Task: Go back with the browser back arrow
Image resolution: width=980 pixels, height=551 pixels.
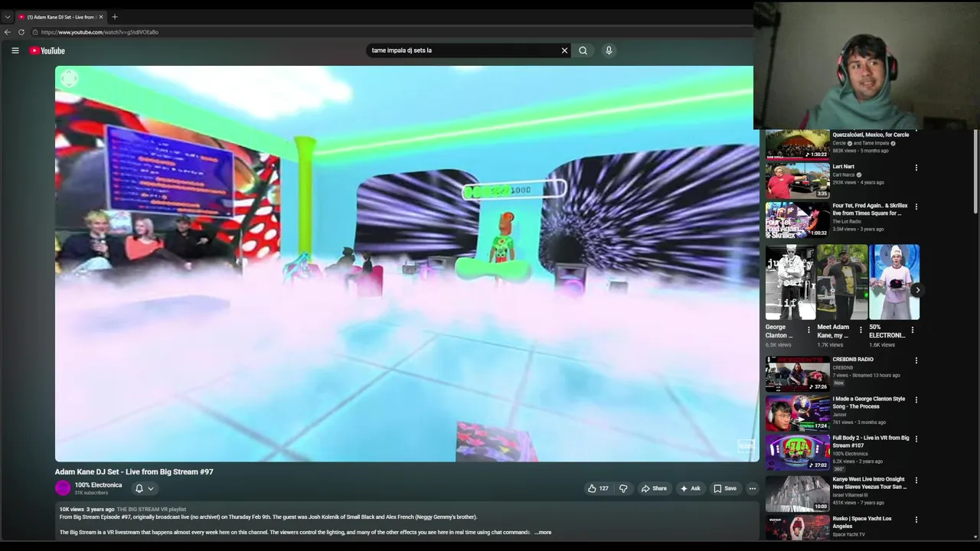Action: [8, 32]
